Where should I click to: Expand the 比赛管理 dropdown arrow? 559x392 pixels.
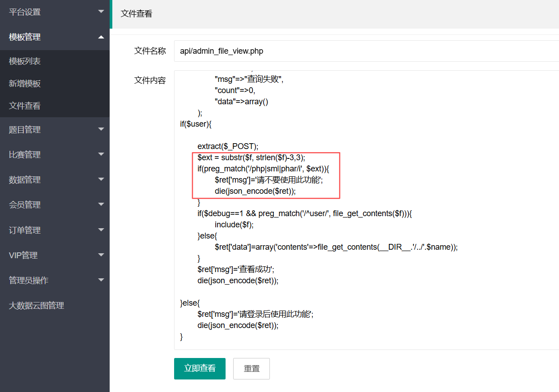tap(101, 154)
